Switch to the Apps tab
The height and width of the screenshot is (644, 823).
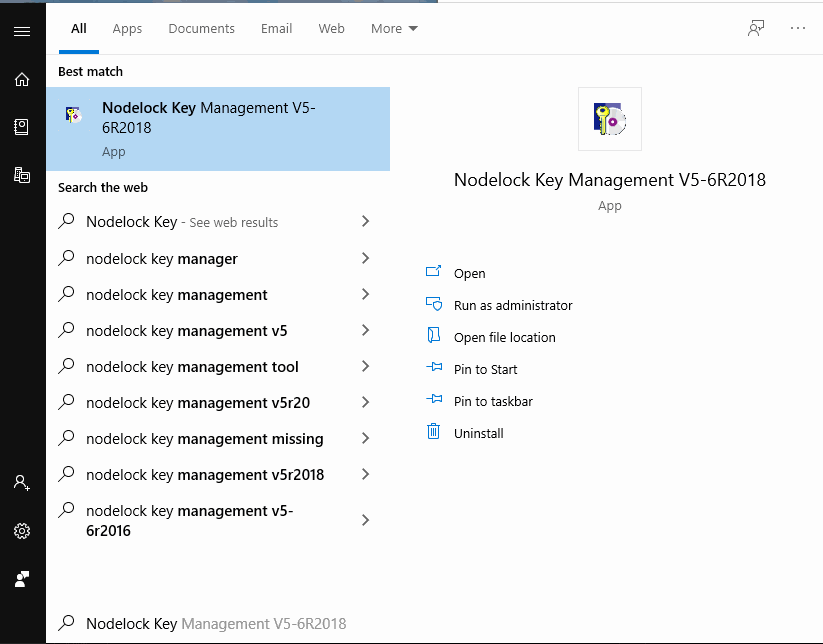point(127,29)
